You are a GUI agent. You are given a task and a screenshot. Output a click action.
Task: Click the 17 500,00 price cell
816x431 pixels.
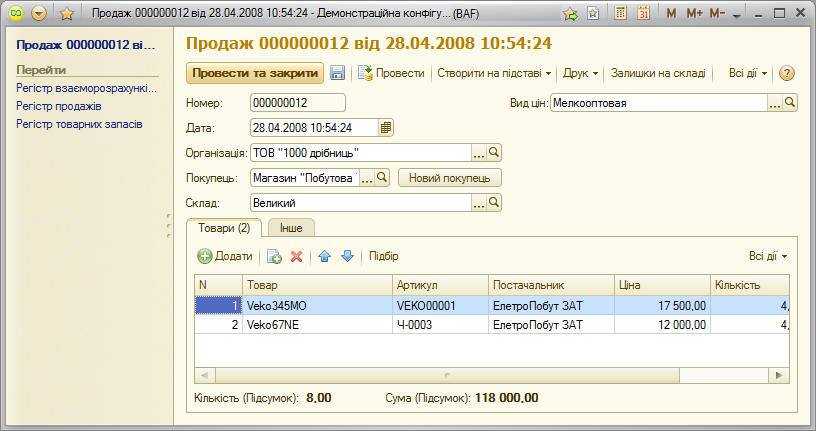click(662, 306)
